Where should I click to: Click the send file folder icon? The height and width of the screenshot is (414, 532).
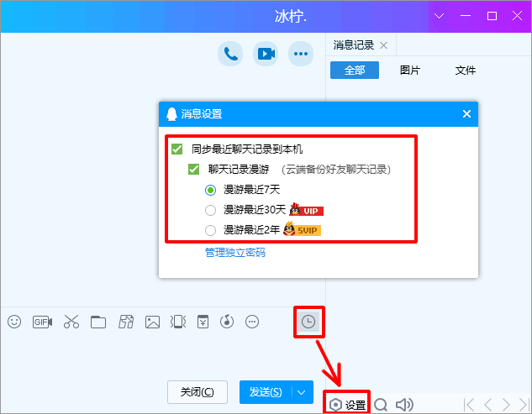(x=98, y=322)
